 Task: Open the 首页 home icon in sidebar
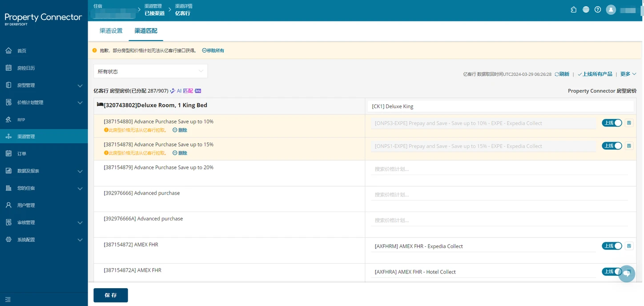(8, 51)
